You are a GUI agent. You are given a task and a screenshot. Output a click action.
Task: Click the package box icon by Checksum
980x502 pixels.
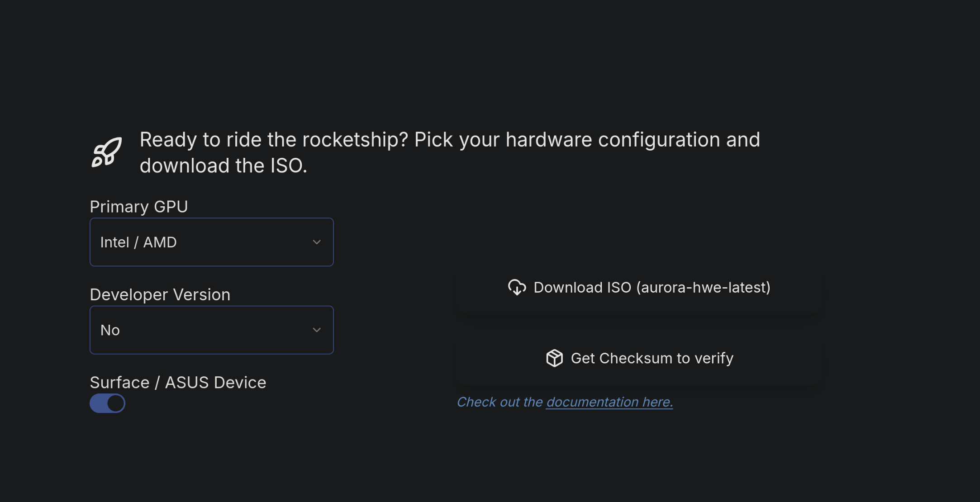click(x=554, y=358)
